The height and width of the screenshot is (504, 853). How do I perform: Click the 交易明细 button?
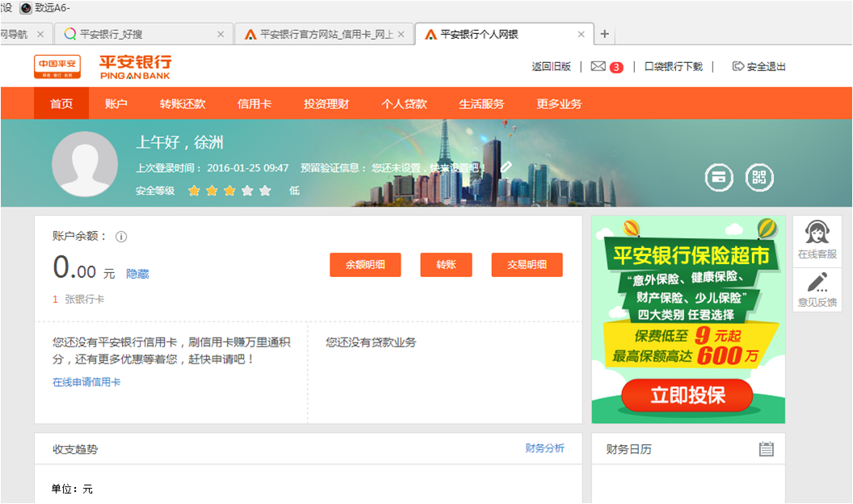527,265
